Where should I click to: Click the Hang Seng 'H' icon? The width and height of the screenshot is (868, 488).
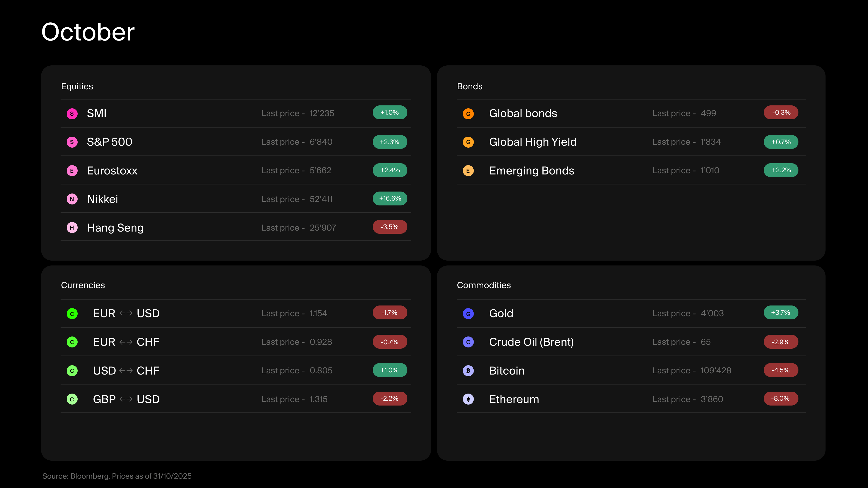tap(72, 228)
